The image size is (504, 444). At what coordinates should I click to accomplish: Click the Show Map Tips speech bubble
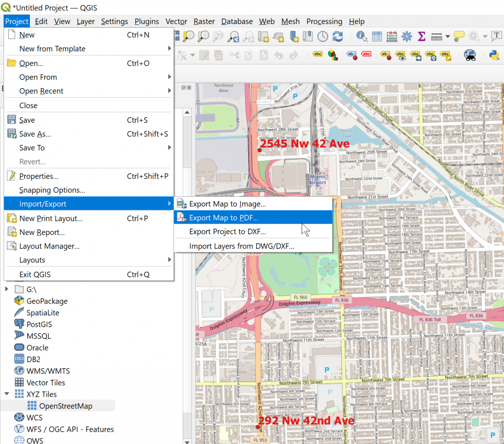[459, 37]
